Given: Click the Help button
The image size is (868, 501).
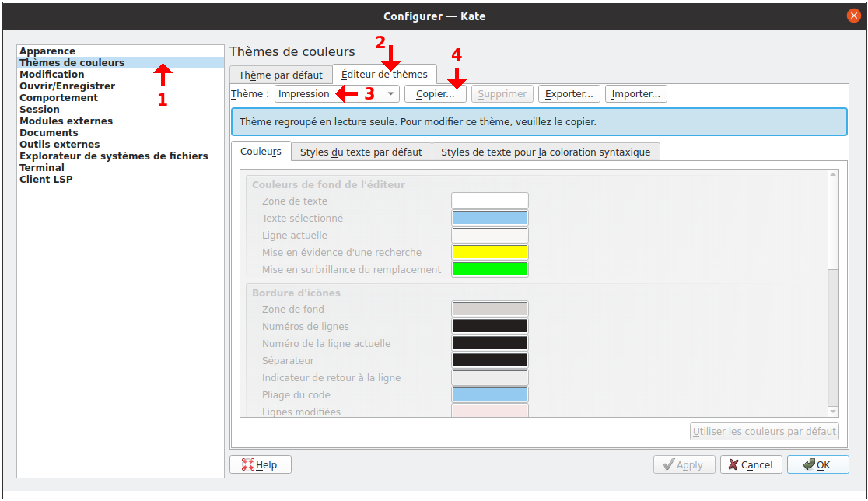Looking at the screenshot, I should [x=261, y=464].
